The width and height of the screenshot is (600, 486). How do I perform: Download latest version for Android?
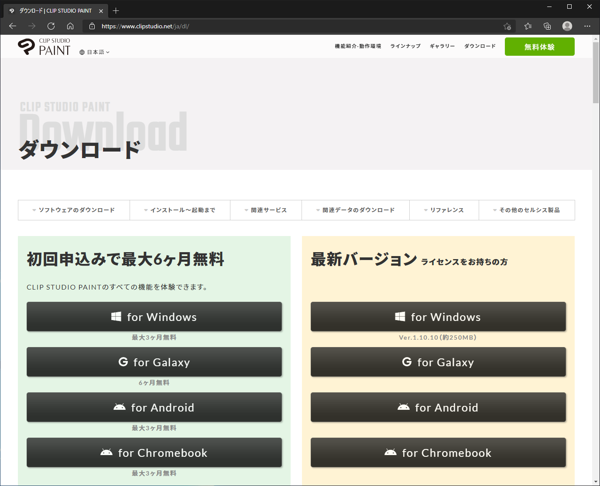(438, 408)
